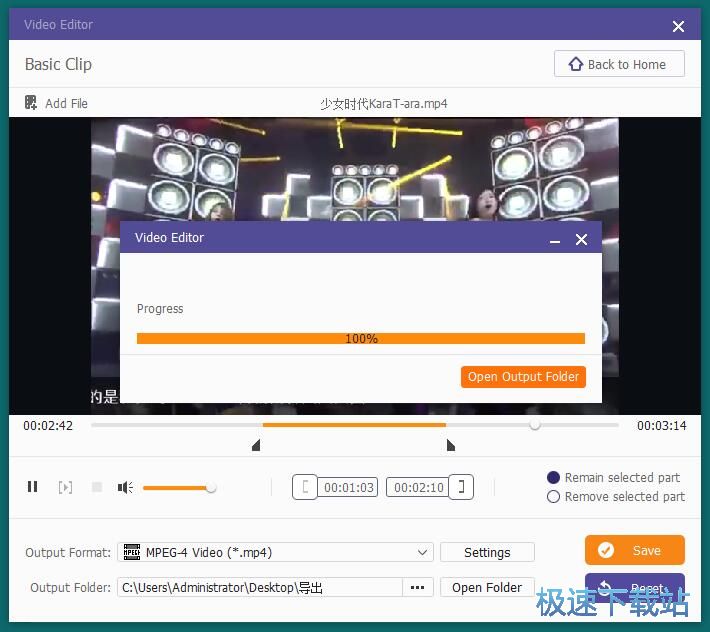The width and height of the screenshot is (710, 632).
Task: Browse output folder with ellipsis button
Action: point(417,588)
